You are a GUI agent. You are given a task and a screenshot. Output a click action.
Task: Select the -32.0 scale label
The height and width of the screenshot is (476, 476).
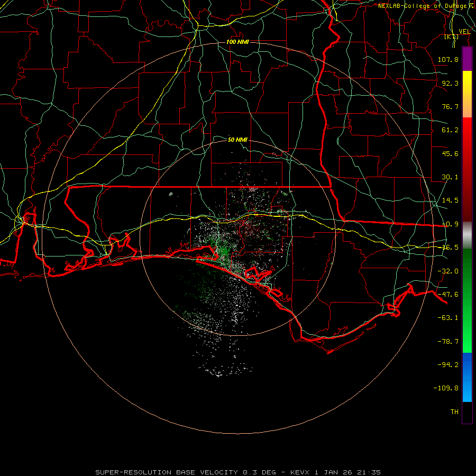coord(448,271)
